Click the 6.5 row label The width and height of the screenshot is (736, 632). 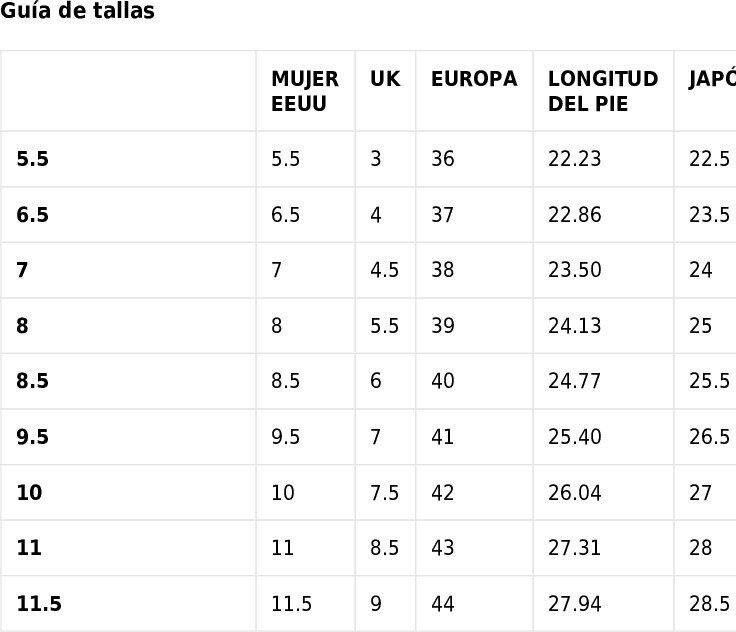point(32,215)
